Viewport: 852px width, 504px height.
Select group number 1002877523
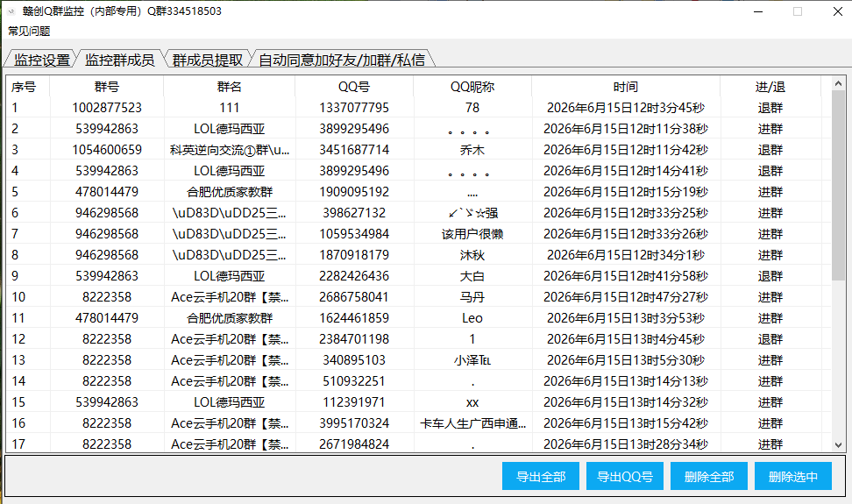(107, 108)
